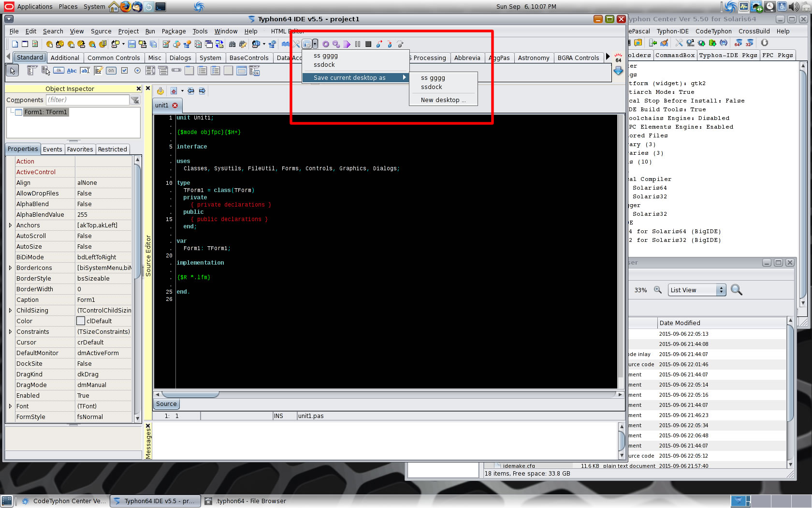812x508 pixels.
Task: Click the New Form icon in toolbar
Action: click(x=25, y=44)
